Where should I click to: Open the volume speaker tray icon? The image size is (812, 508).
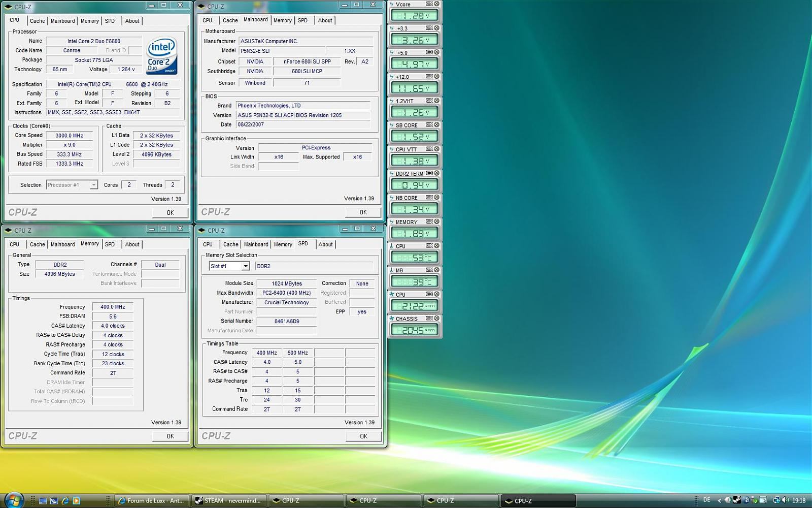click(785, 500)
